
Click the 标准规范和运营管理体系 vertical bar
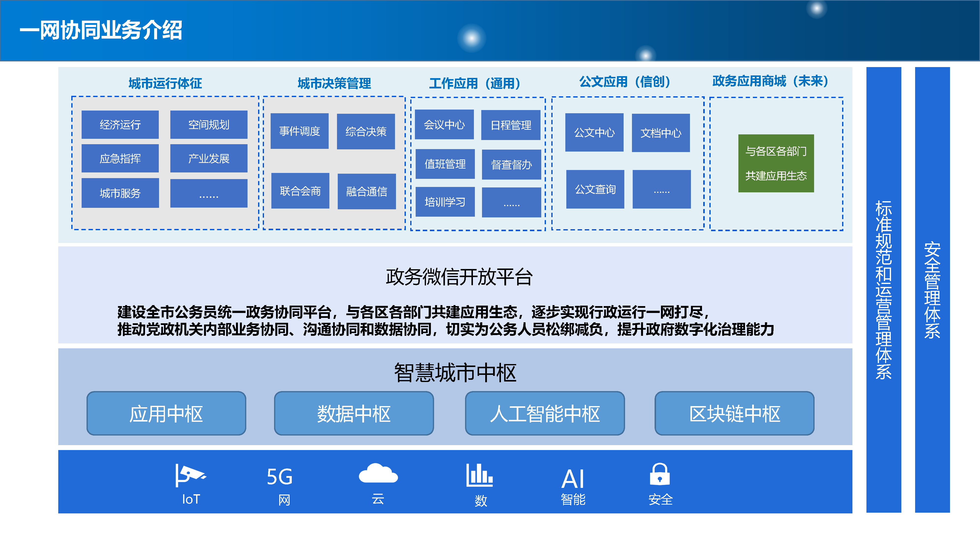click(883, 290)
